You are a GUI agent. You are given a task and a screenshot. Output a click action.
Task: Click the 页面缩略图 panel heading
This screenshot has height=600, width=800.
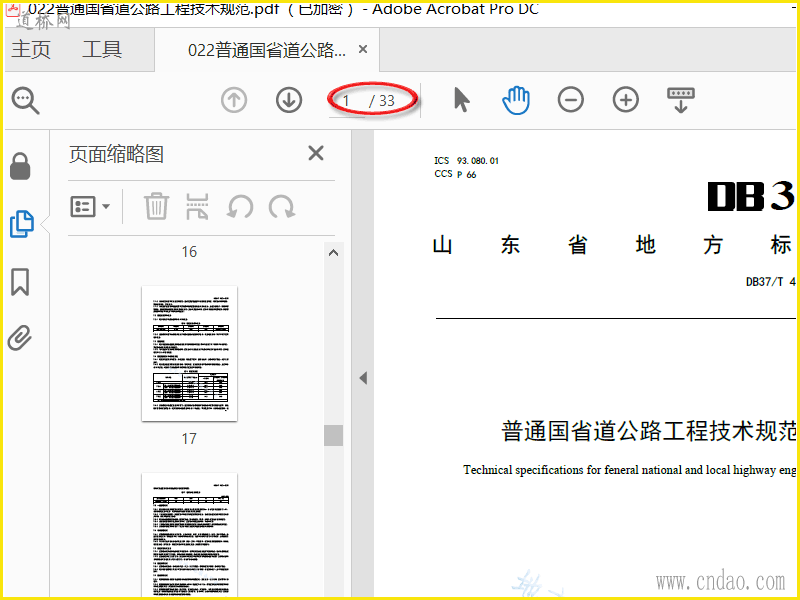click(x=116, y=154)
